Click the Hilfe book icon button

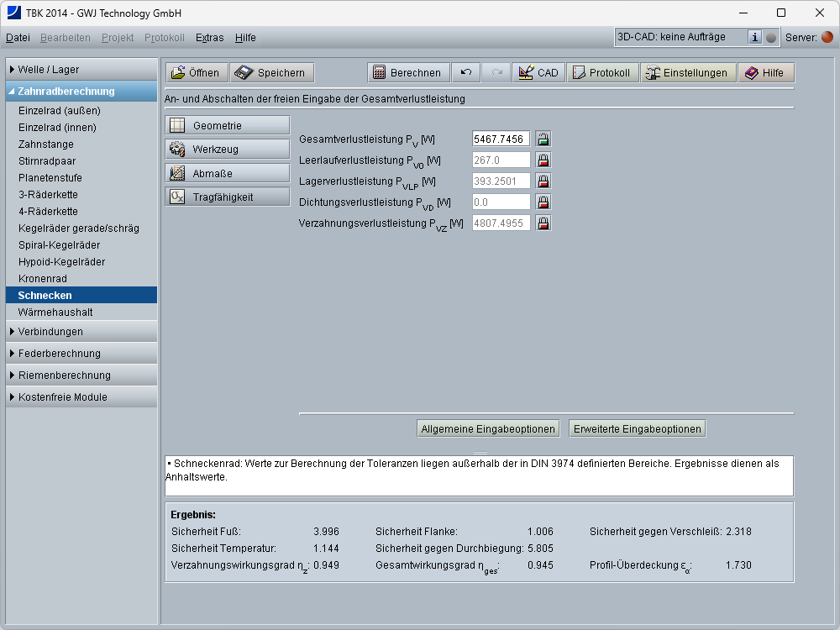[x=765, y=73]
